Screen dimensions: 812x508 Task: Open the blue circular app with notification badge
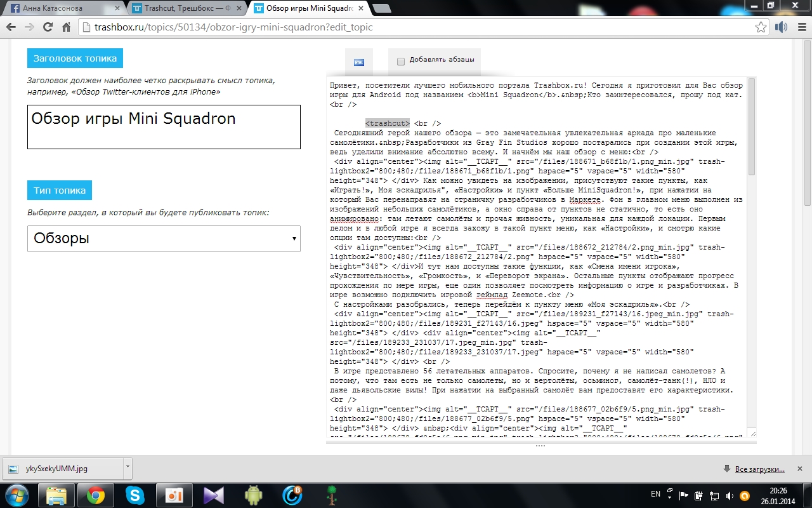[292, 495]
